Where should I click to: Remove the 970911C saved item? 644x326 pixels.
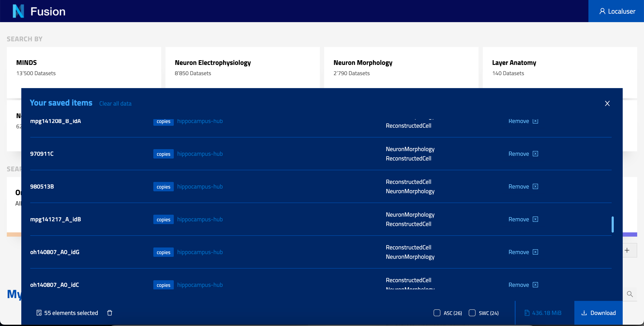523,154
